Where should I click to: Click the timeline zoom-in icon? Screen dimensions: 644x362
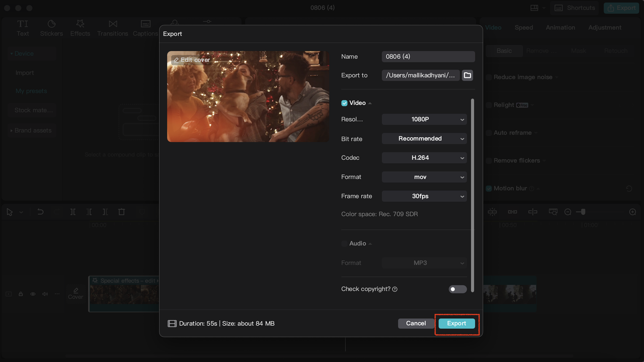point(632,212)
